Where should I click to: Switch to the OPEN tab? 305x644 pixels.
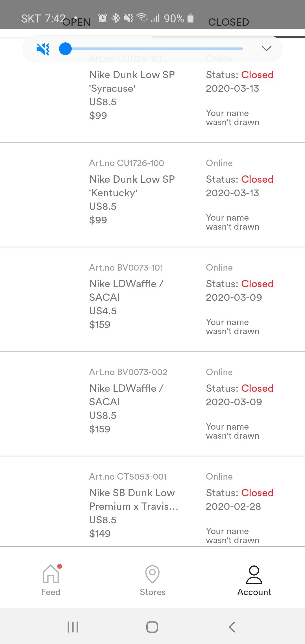coord(76,22)
